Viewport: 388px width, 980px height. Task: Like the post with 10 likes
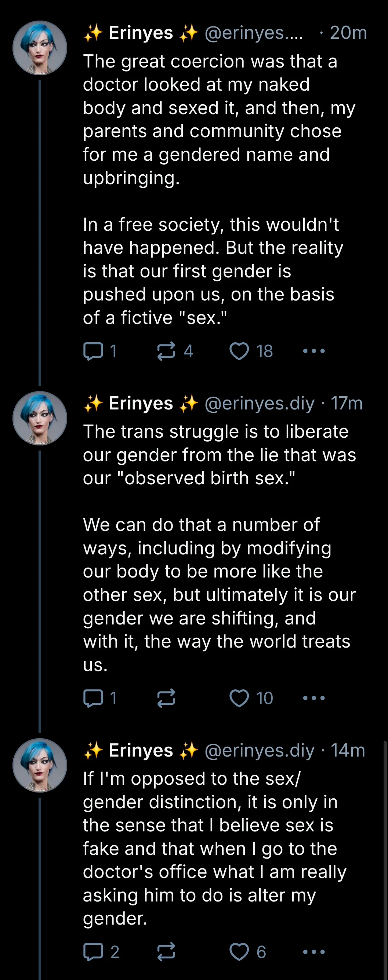pyautogui.click(x=239, y=698)
